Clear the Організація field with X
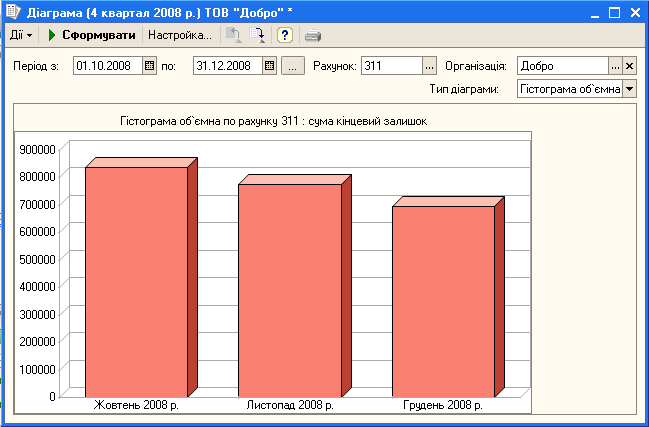649x427 pixels. (630, 66)
